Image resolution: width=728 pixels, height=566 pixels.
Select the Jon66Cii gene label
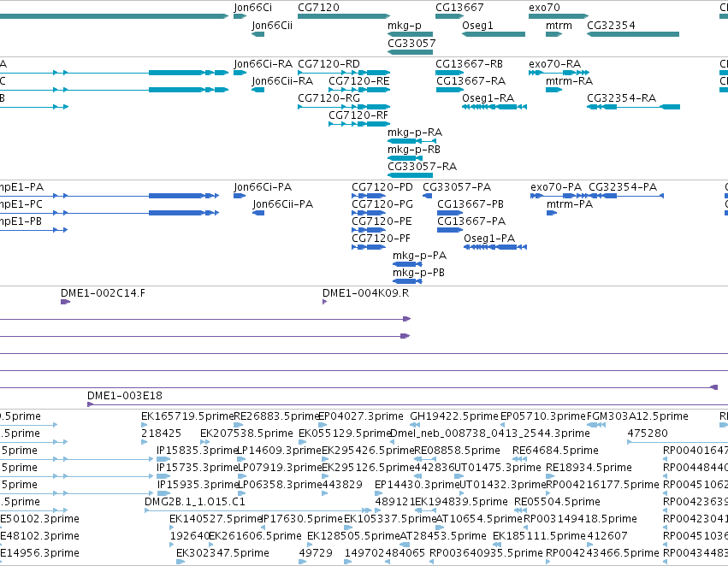272,25
